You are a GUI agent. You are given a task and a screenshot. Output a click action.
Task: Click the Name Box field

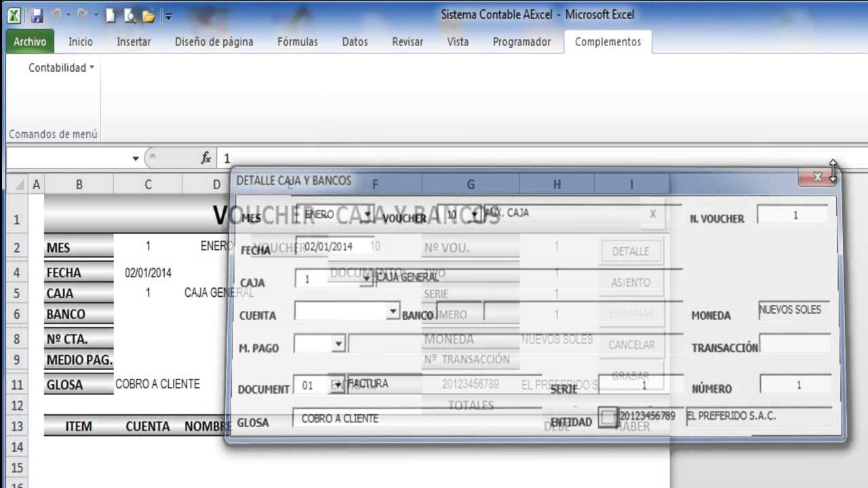click(68, 159)
